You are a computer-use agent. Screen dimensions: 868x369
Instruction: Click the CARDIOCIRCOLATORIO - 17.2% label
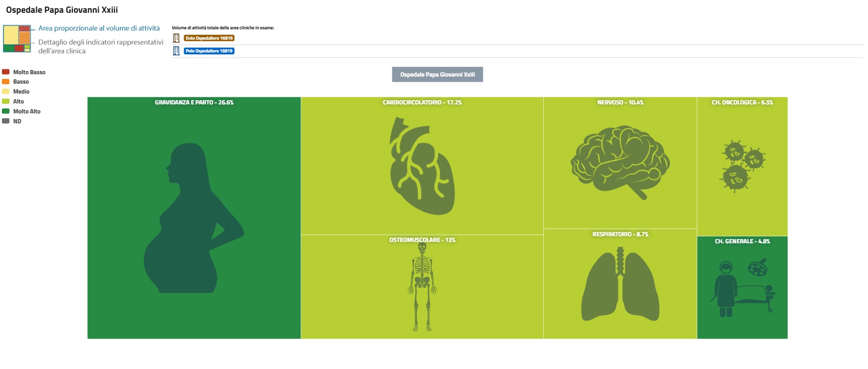[x=422, y=103]
